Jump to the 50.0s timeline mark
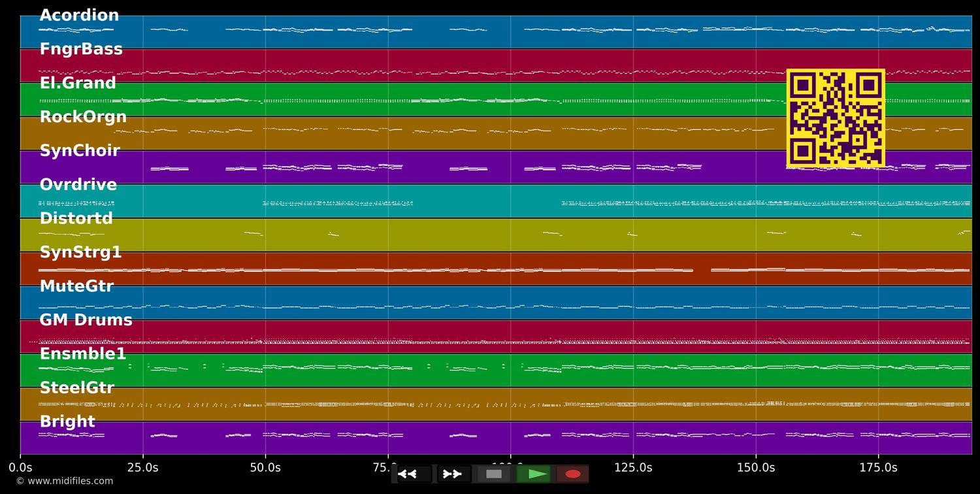Screen dimensions: 980x494 coord(265,467)
